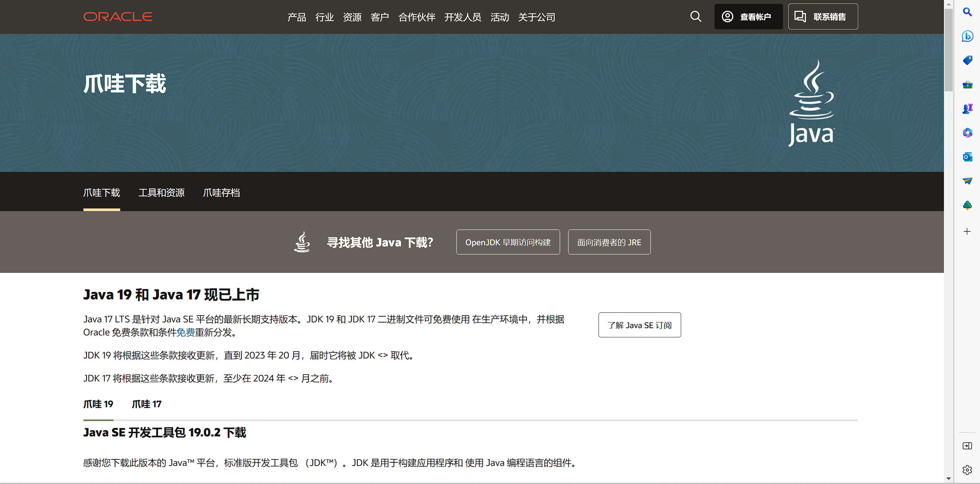Open Bing Chat icon in sidebar
The height and width of the screenshot is (484, 980).
point(967,36)
